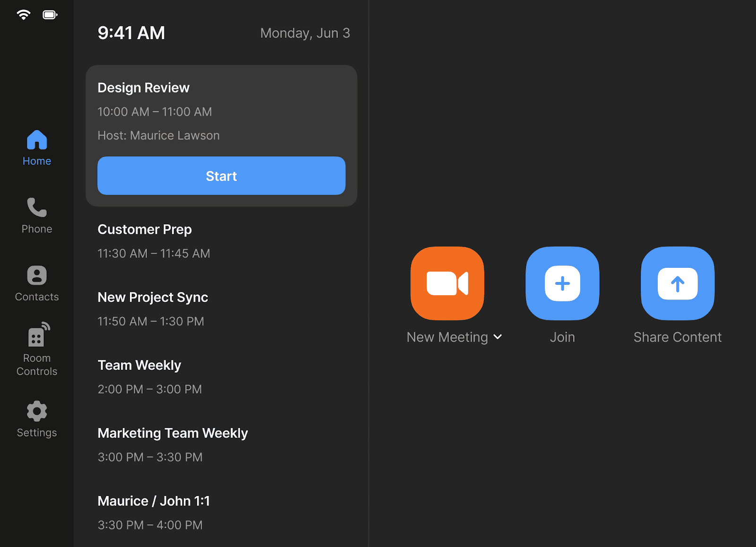Click the Join label
Screen dimensions: 756x547
562,337
